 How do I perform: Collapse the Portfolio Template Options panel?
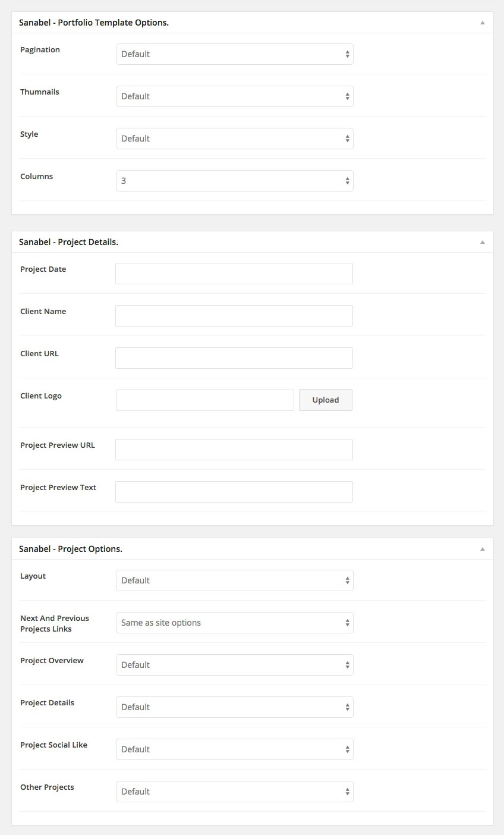click(x=482, y=23)
